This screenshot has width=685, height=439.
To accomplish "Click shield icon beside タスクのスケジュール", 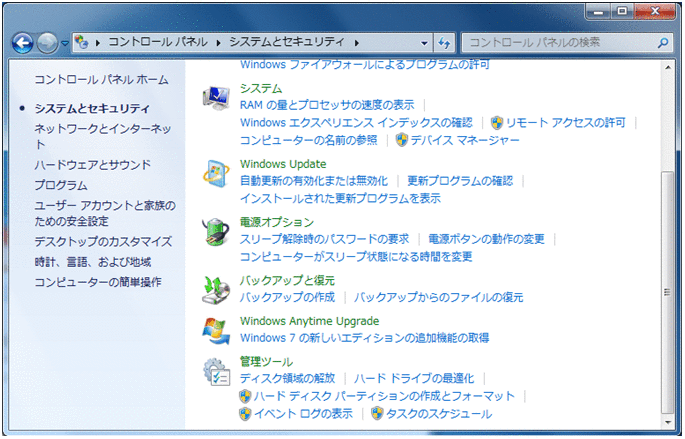I will [377, 414].
